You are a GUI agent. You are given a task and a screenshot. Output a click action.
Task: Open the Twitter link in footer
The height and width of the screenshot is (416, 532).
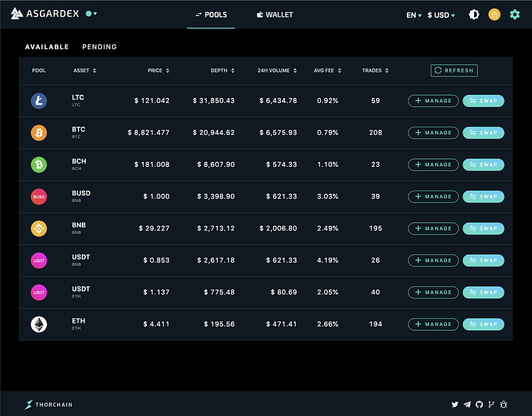click(455, 404)
